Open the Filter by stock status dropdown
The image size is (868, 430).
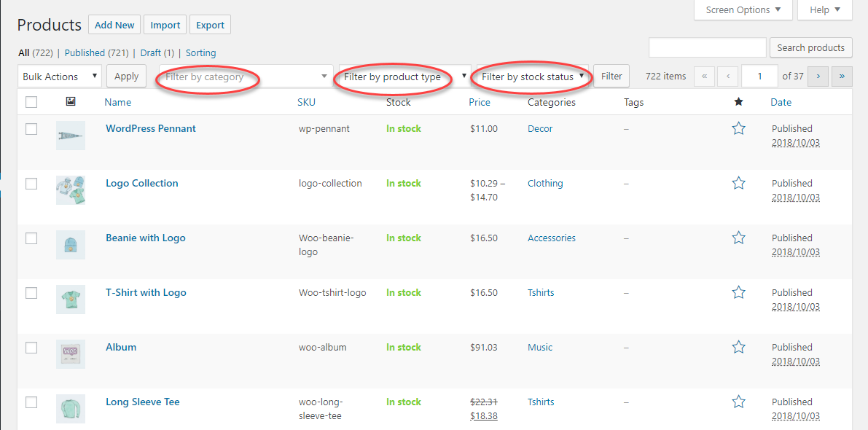click(x=533, y=77)
